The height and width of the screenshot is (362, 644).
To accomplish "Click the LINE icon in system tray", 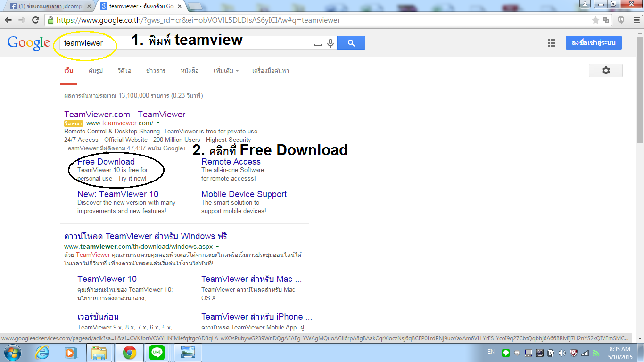I will [506, 353].
